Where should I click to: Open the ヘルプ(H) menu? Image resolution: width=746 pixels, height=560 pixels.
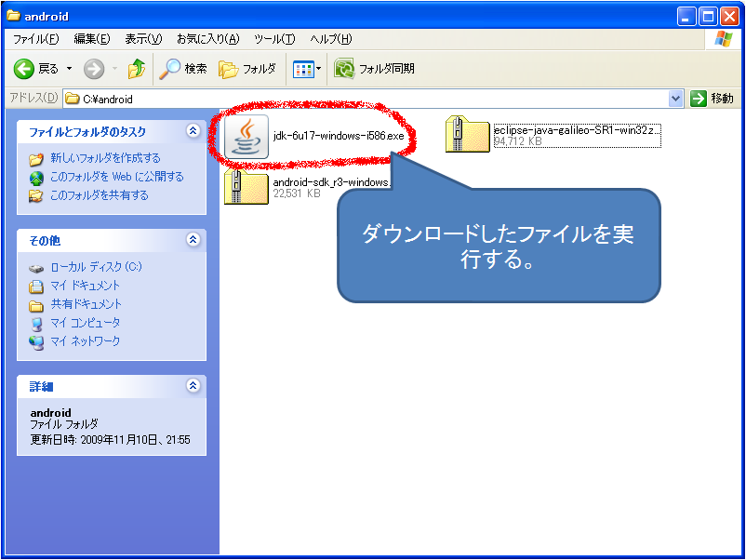click(330, 39)
